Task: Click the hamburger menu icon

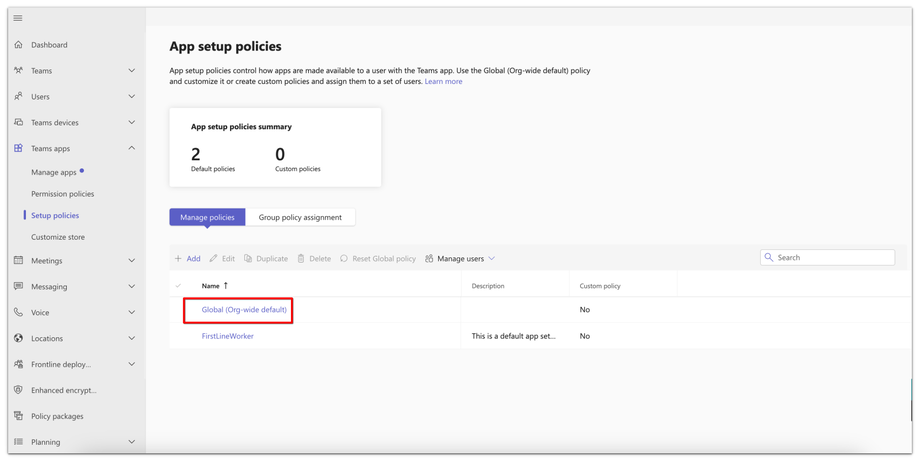Action: 18,18
